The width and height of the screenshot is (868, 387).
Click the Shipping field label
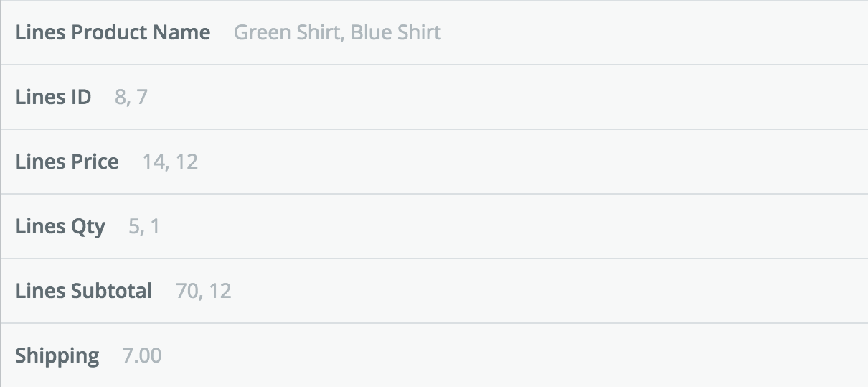tap(57, 355)
